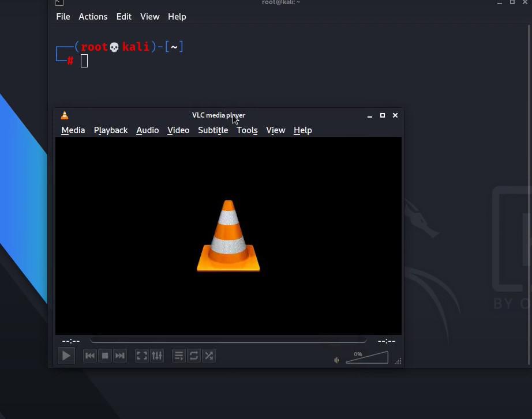Seek within the VLC timeline bar

click(x=228, y=341)
